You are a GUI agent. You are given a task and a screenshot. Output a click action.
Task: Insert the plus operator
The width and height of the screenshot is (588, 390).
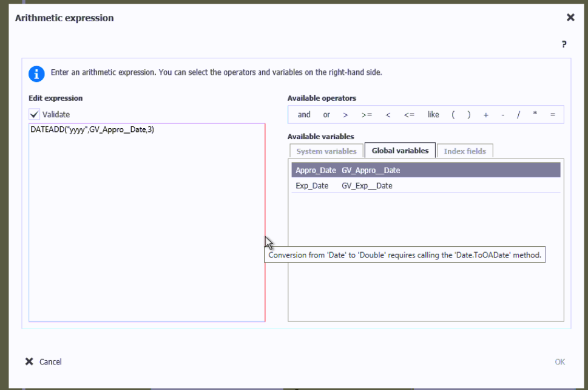point(486,115)
